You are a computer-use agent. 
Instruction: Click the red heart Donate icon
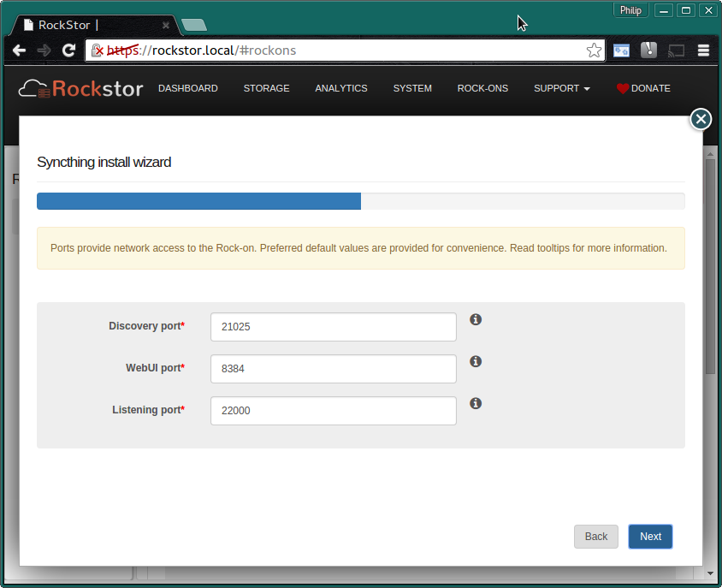(623, 88)
